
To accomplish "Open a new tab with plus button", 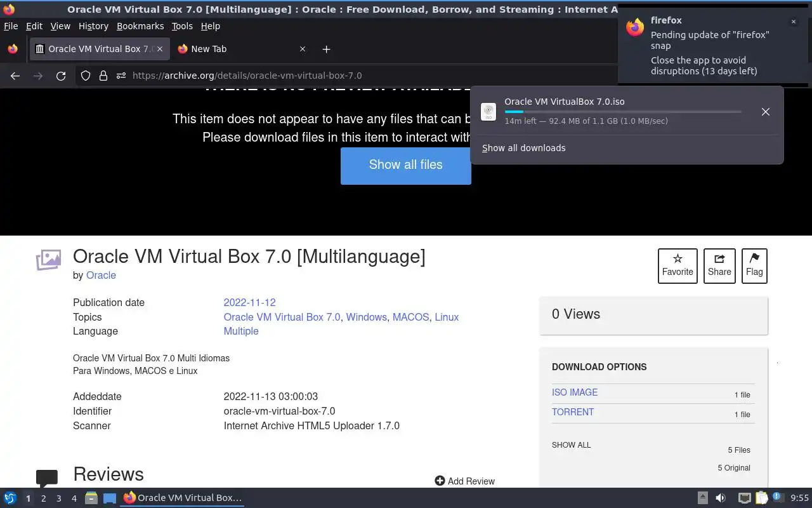I will [326, 49].
